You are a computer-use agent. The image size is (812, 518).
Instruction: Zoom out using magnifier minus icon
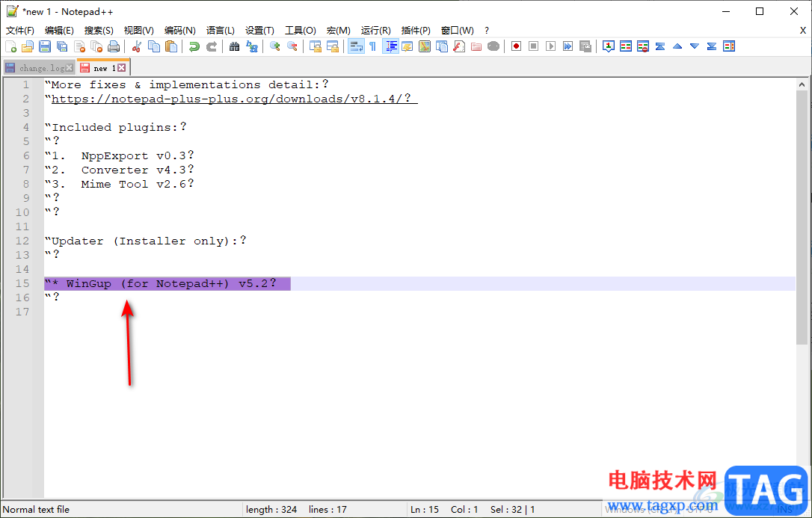292,46
